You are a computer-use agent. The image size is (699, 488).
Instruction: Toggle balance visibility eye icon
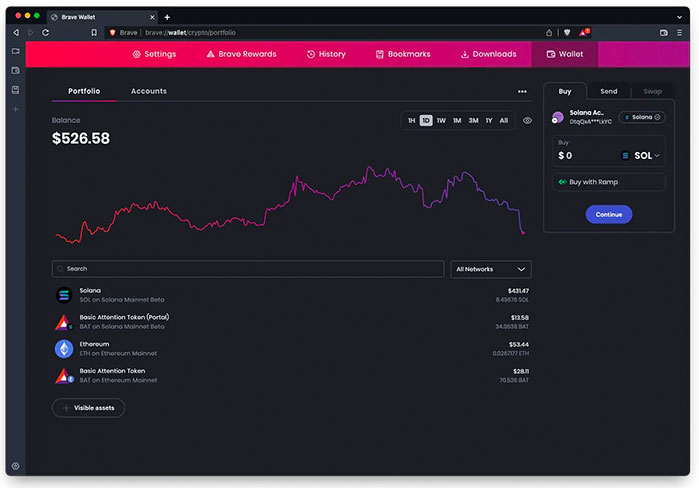pos(527,120)
